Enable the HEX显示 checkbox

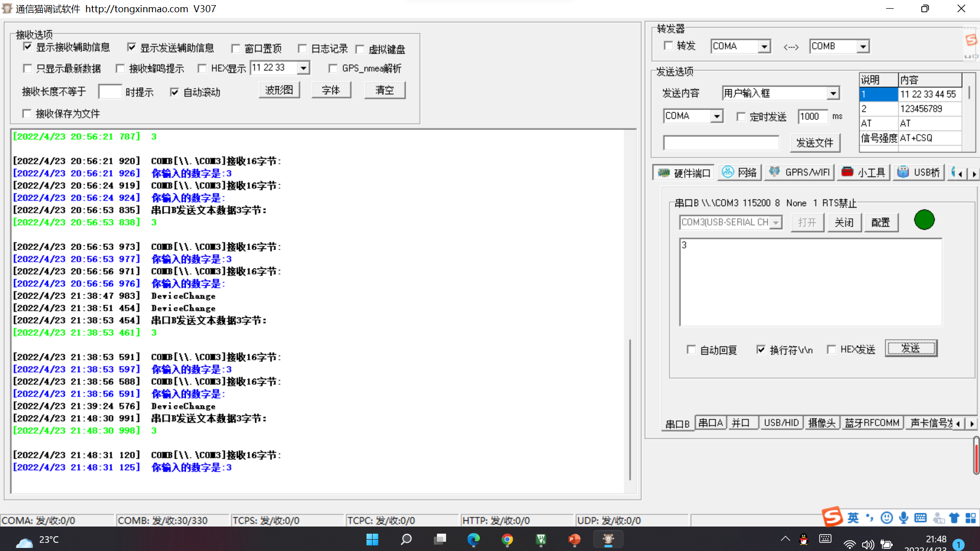click(202, 68)
